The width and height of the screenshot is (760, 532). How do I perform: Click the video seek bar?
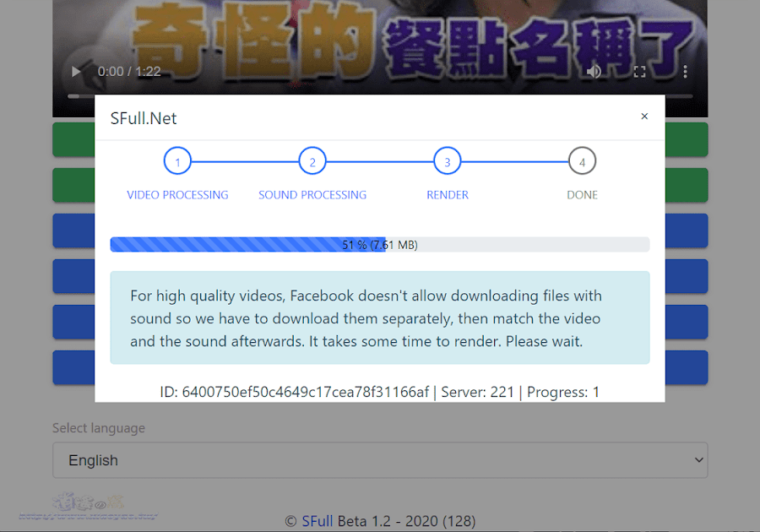[379, 96]
